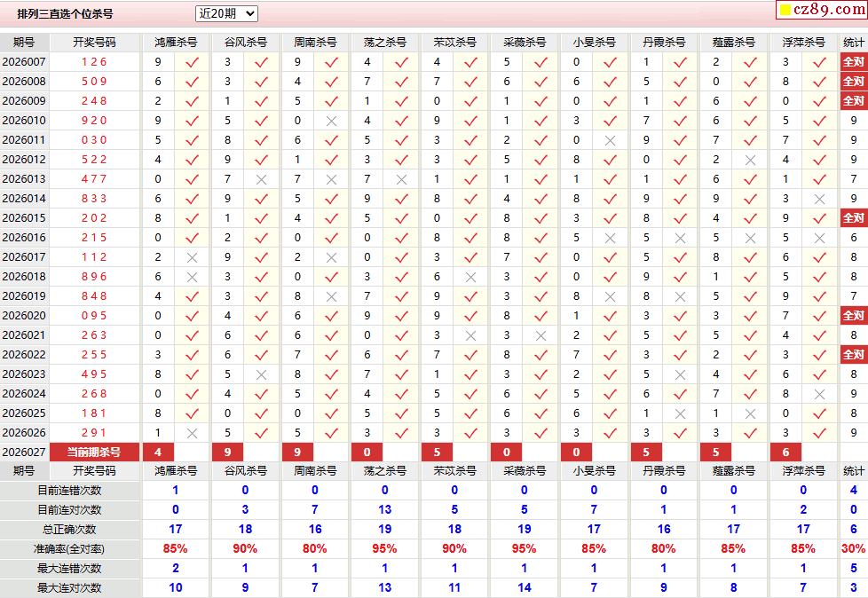The height and width of the screenshot is (598, 868).
Task: Click the red 当前期杀号 label
Action: point(94,452)
